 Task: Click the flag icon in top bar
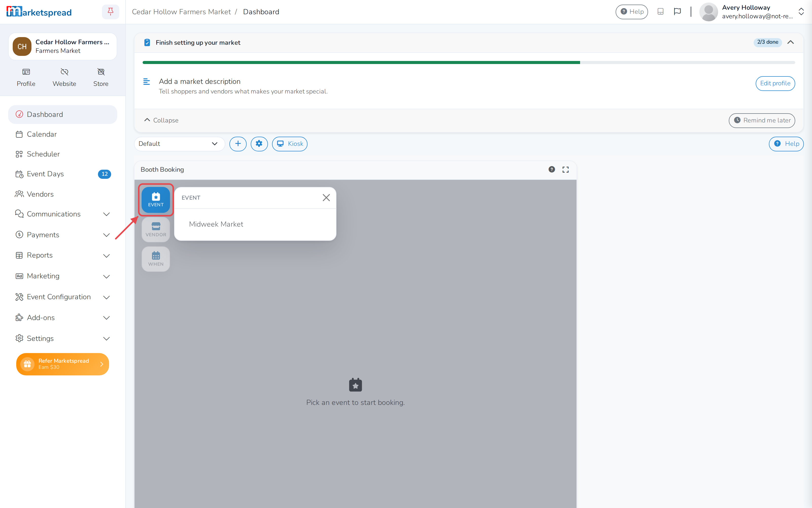[677, 12]
